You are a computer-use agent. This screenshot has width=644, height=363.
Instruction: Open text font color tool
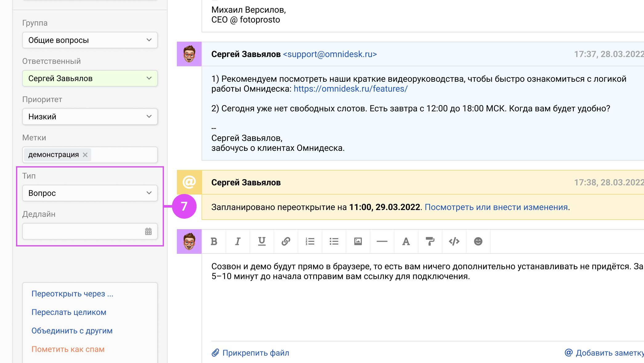pyautogui.click(x=406, y=241)
